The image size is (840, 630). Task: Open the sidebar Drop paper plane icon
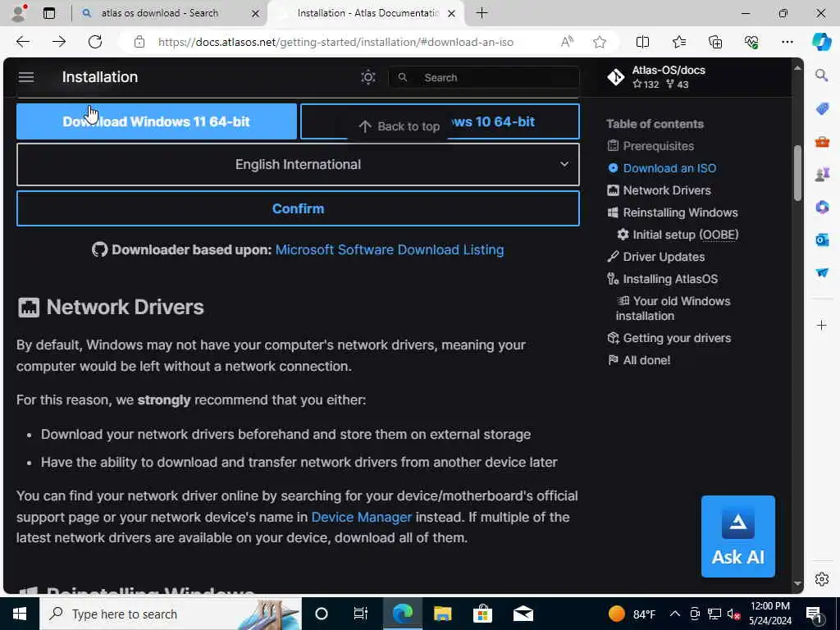pyautogui.click(x=822, y=272)
